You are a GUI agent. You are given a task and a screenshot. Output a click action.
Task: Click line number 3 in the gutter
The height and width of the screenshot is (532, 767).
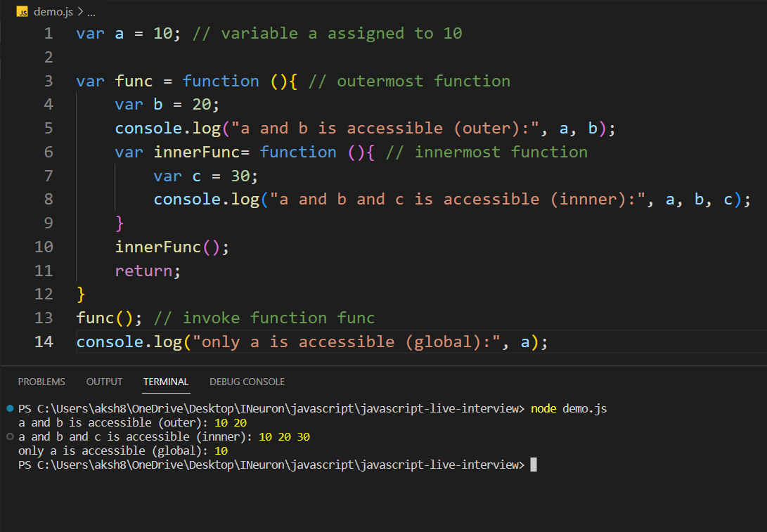pos(49,81)
